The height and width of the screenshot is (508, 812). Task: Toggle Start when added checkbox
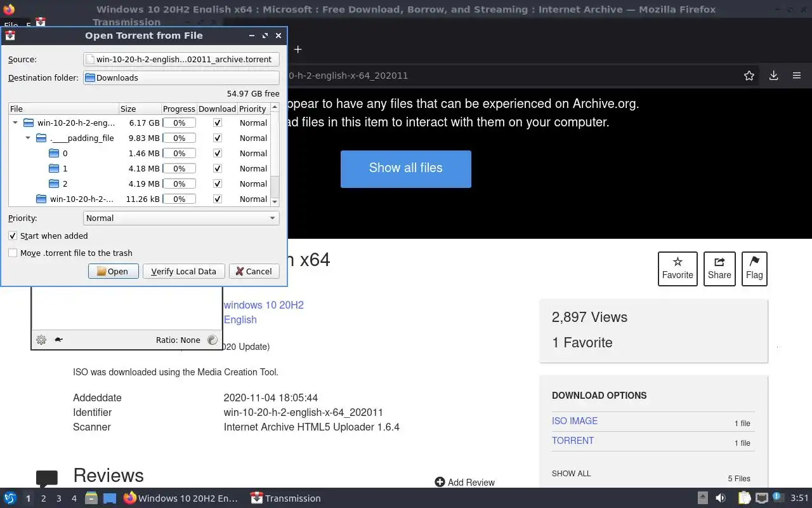[x=13, y=236]
